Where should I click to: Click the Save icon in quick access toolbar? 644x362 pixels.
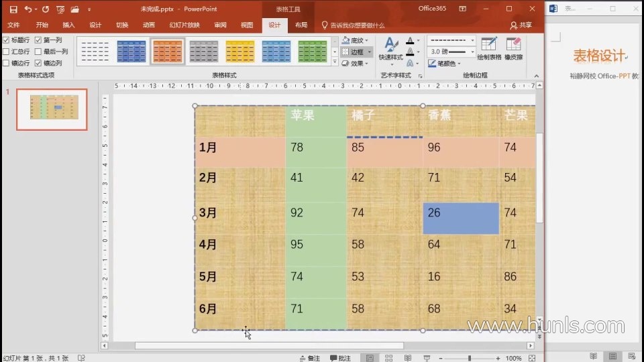pos(13,9)
